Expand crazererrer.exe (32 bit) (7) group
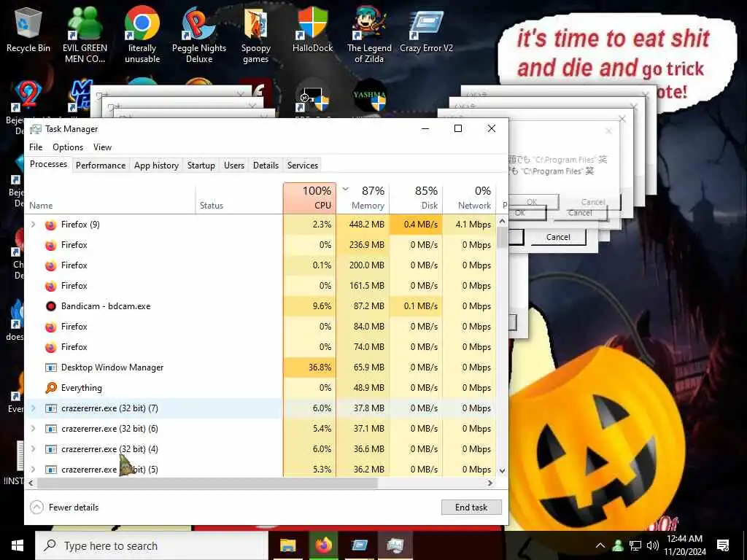The image size is (747, 560). click(33, 408)
